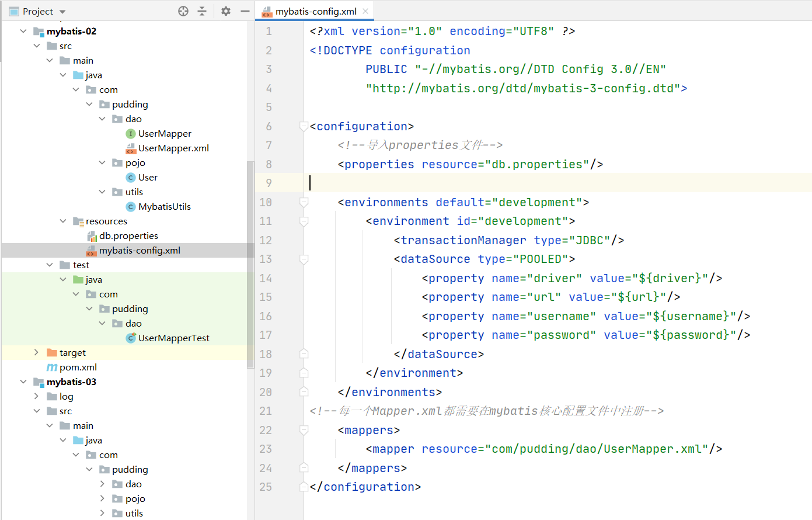Image resolution: width=812 pixels, height=520 pixels.
Task: Fold the mappers block at line 22
Action: pyautogui.click(x=304, y=430)
